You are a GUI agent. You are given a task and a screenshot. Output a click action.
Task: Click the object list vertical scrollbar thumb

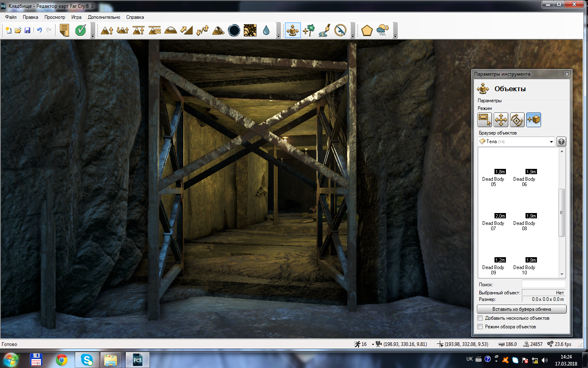click(561, 213)
